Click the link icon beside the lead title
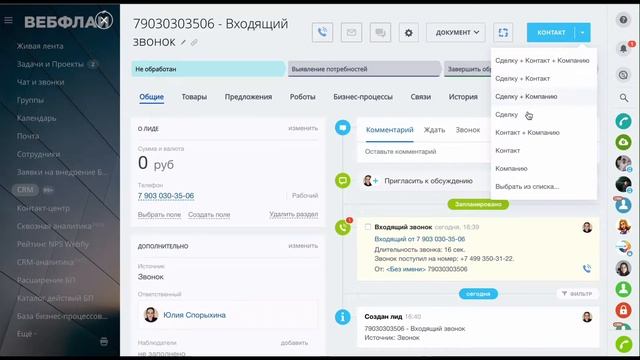 coord(194,42)
